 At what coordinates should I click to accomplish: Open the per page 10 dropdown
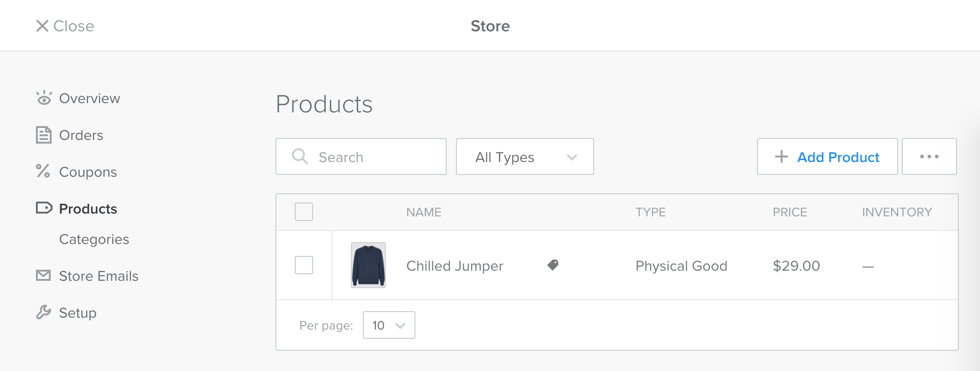[389, 325]
